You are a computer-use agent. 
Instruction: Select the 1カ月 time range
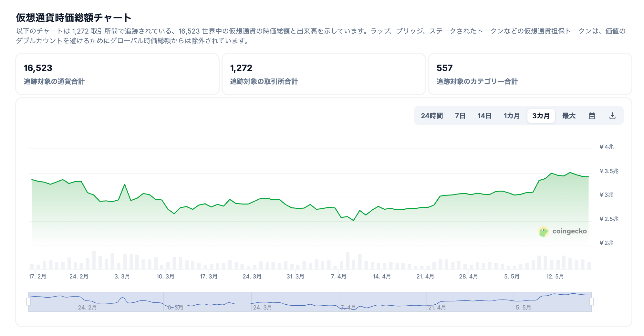512,116
